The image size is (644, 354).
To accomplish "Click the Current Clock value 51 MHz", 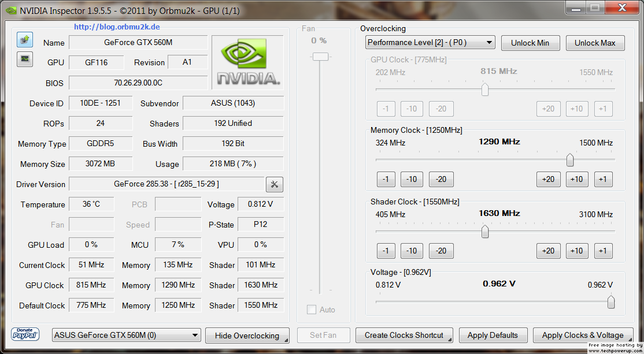I will point(91,264).
